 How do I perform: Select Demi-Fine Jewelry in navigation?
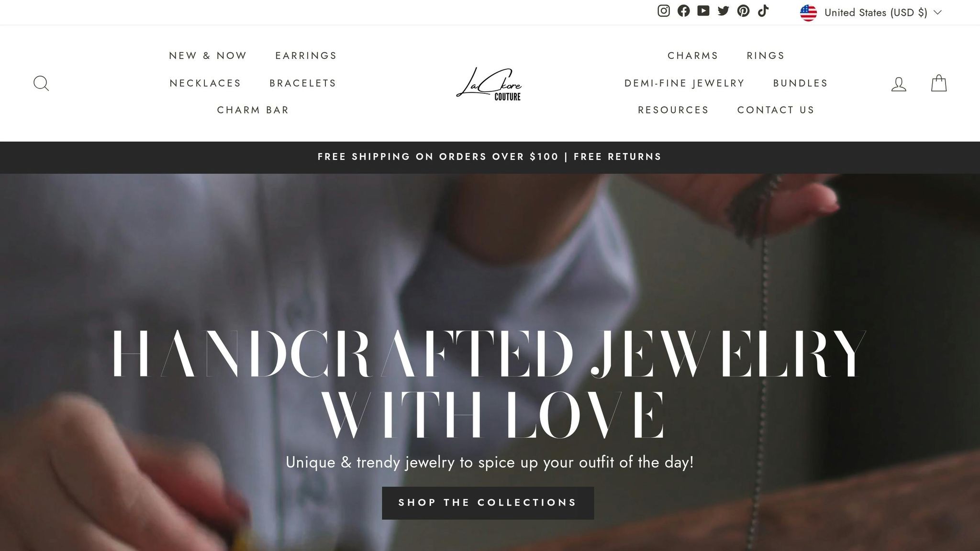(x=684, y=83)
